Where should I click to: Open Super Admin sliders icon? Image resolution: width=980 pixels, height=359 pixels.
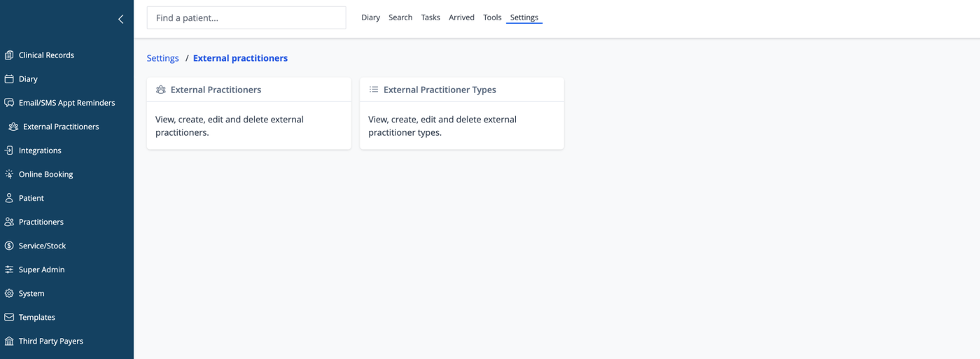[x=9, y=269]
